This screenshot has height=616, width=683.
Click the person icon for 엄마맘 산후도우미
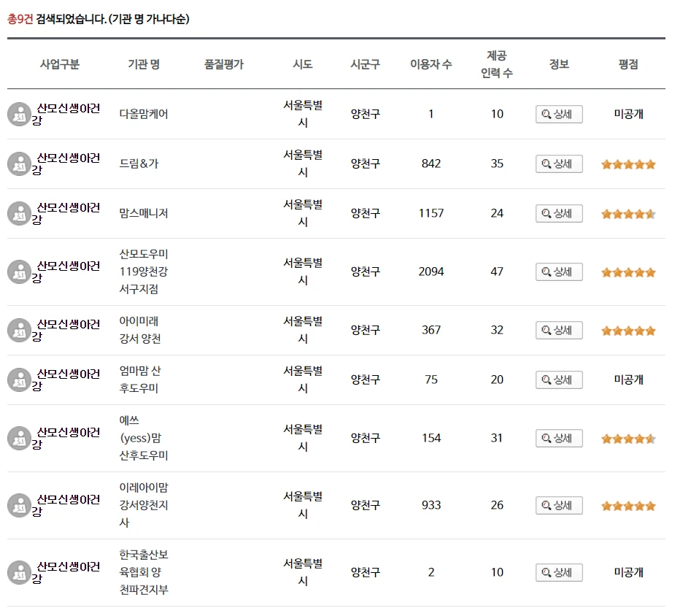[x=18, y=380]
